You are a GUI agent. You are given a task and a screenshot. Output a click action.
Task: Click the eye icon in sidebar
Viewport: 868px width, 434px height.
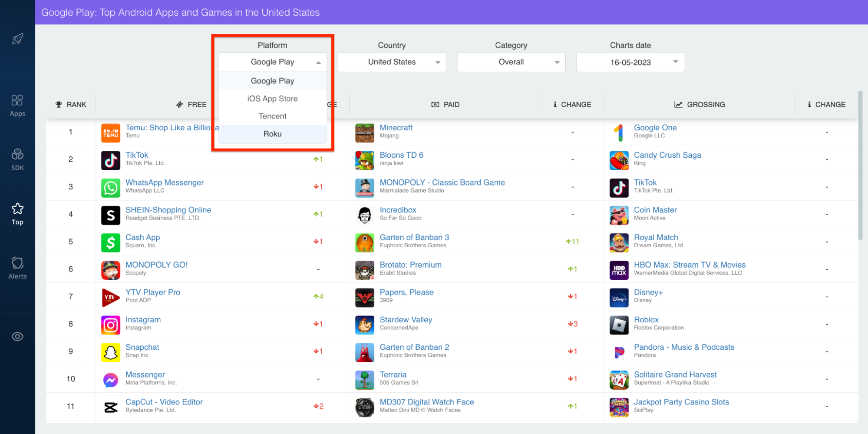(17, 337)
